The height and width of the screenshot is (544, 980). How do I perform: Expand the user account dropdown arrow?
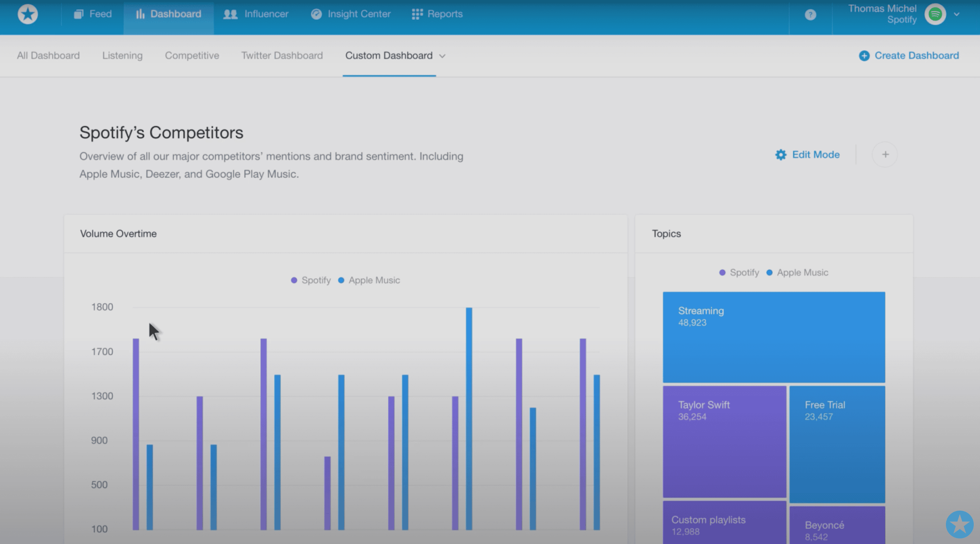(956, 15)
